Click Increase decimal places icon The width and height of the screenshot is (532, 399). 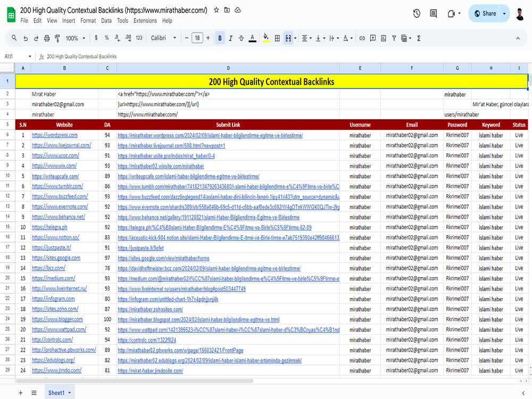point(128,38)
